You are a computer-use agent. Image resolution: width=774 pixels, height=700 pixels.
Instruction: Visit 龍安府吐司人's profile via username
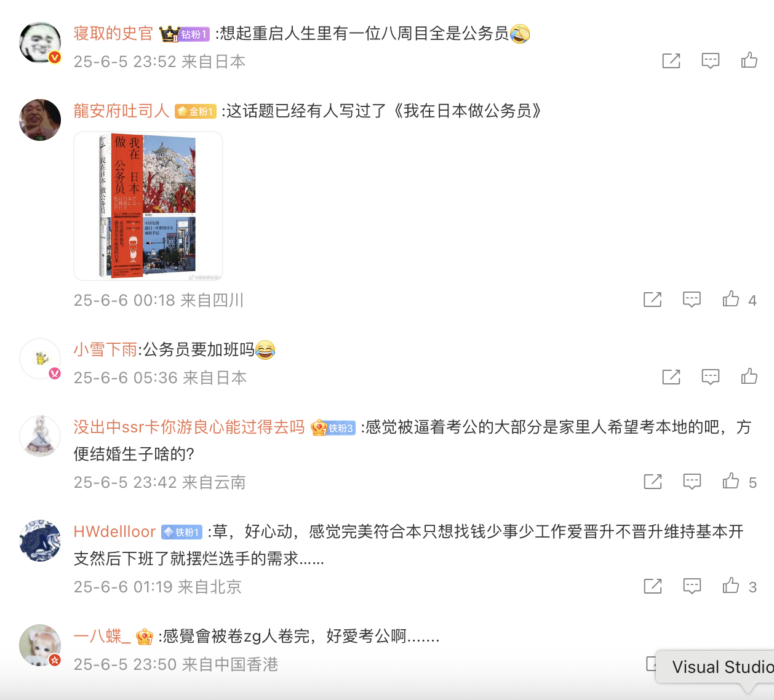(121, 111)
